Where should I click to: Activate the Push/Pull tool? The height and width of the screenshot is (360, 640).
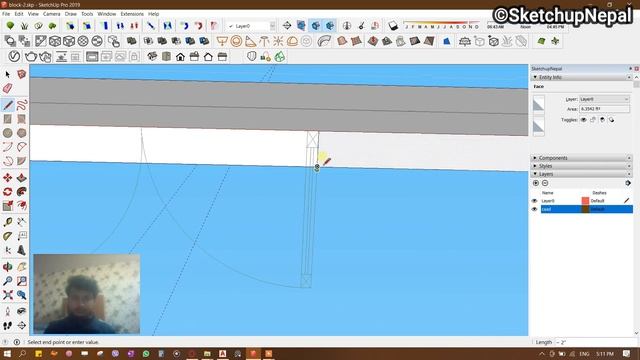click(x=22, y=178)
